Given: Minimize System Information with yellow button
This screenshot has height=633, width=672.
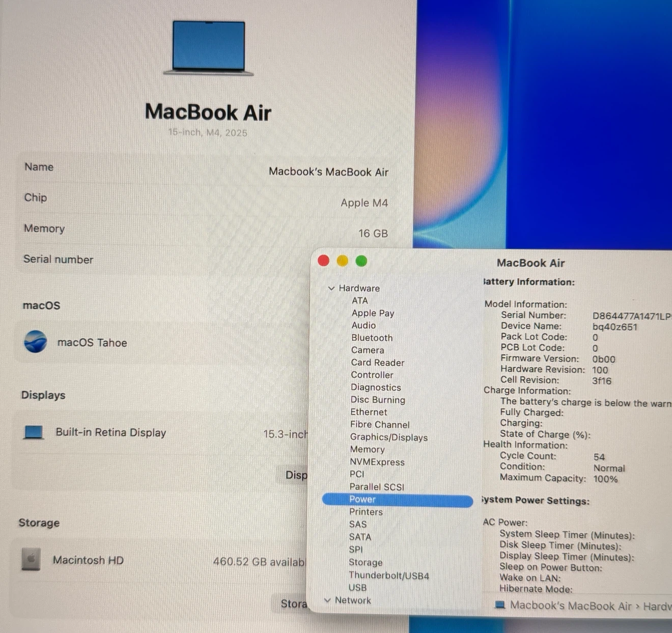Looking at the screenshot, I should 343,261.
